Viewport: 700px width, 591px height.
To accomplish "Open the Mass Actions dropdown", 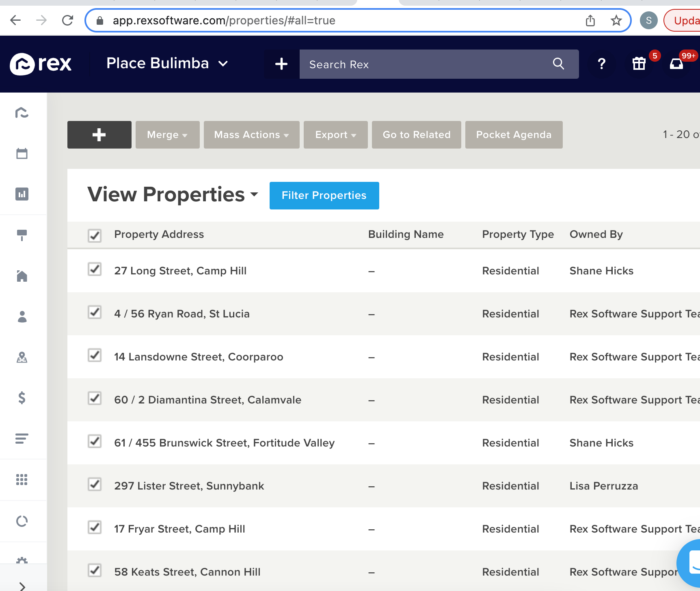I will [x=252, y=135].
